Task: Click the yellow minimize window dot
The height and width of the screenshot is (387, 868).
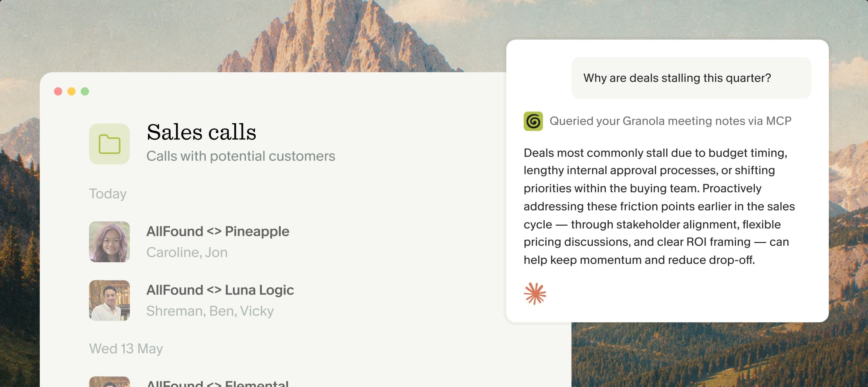Action: point(71,91)
